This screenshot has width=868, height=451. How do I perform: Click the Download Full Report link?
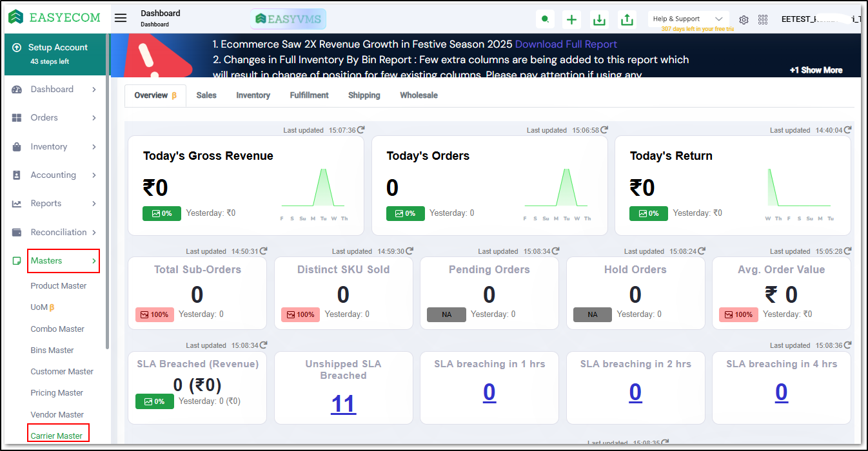(566, 44)
